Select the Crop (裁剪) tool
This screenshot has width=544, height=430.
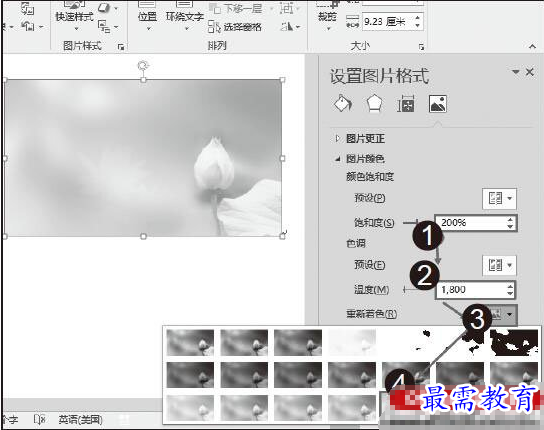[x=327, y=16]
